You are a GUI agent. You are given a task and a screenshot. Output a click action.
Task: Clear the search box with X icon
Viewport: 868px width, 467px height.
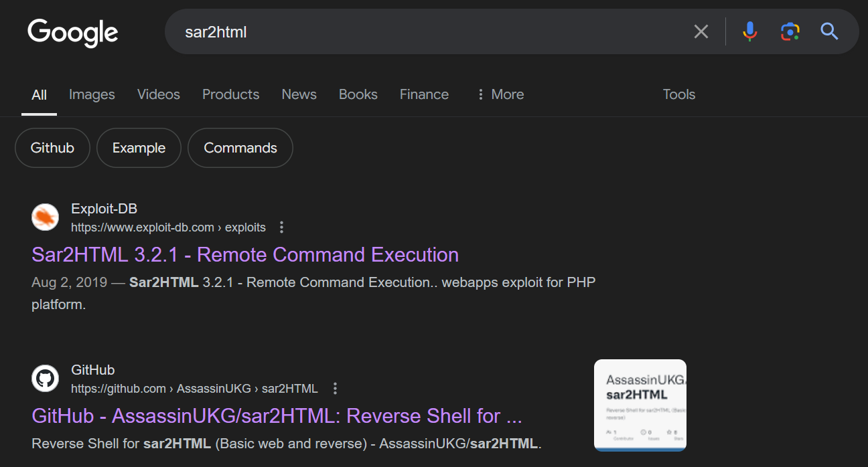point(701,31)
